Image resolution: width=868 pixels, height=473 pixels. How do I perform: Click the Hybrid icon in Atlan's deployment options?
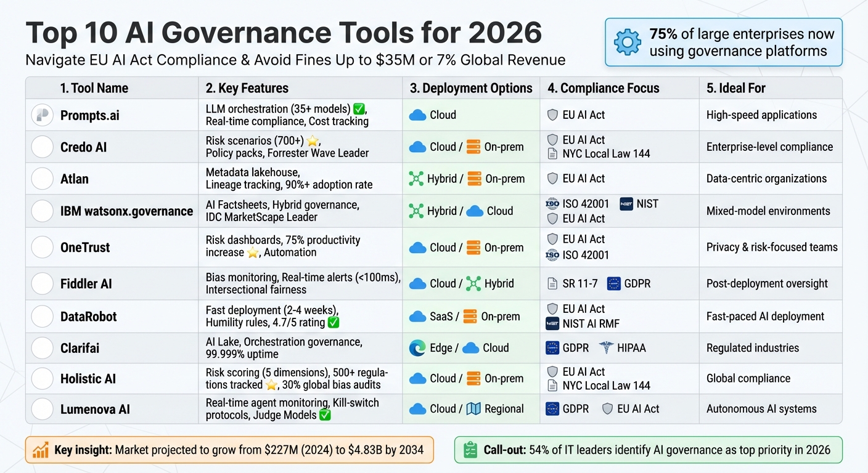point(416,179)
